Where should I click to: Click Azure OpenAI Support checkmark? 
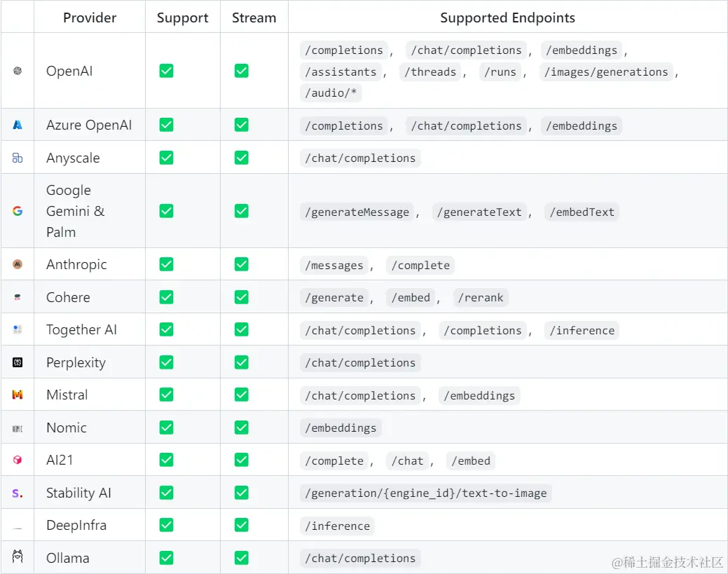click(x=166, y=125)
